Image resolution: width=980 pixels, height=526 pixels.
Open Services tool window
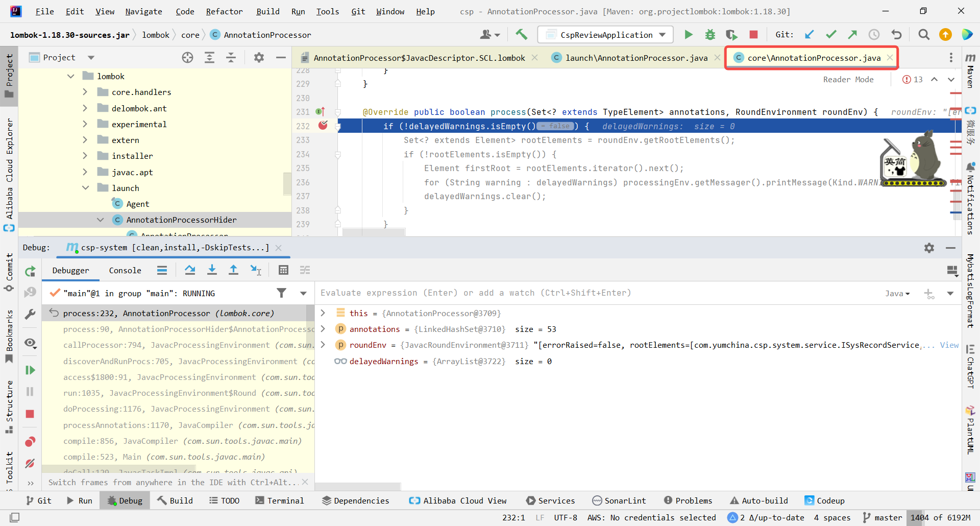[550, 500]
